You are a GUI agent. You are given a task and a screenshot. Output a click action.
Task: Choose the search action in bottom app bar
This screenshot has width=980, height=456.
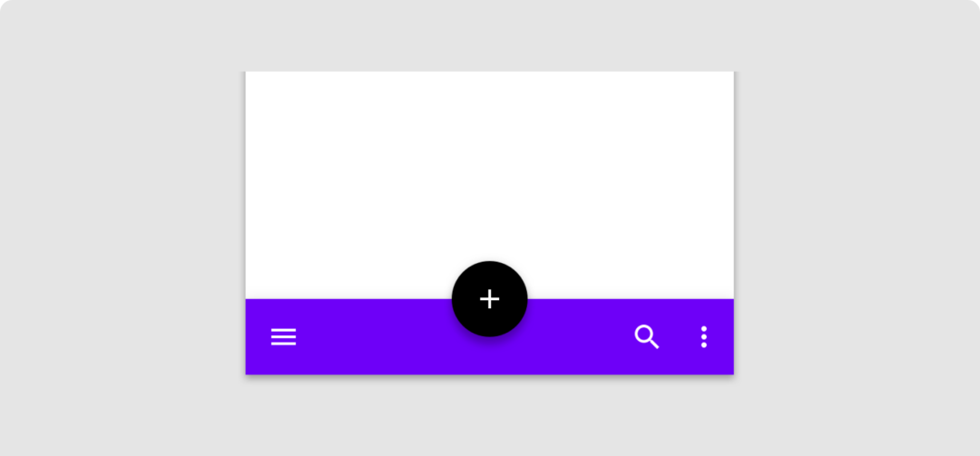646,336
